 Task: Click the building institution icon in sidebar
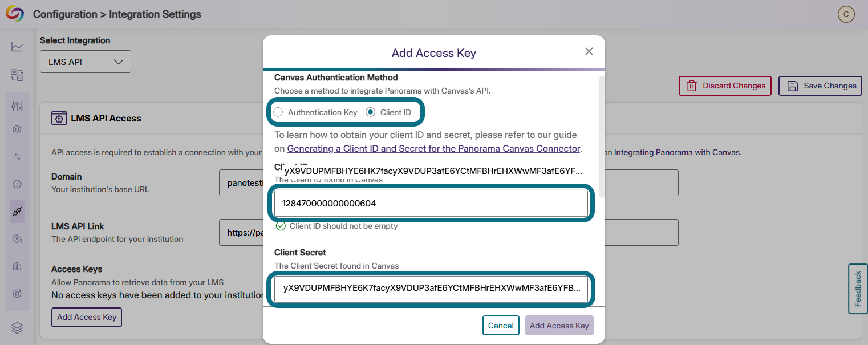pyautogui.click(x=17, y=266)
